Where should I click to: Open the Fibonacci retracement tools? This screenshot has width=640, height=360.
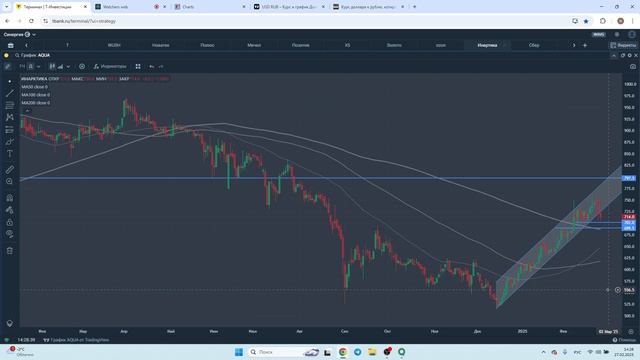click(10, 105)
